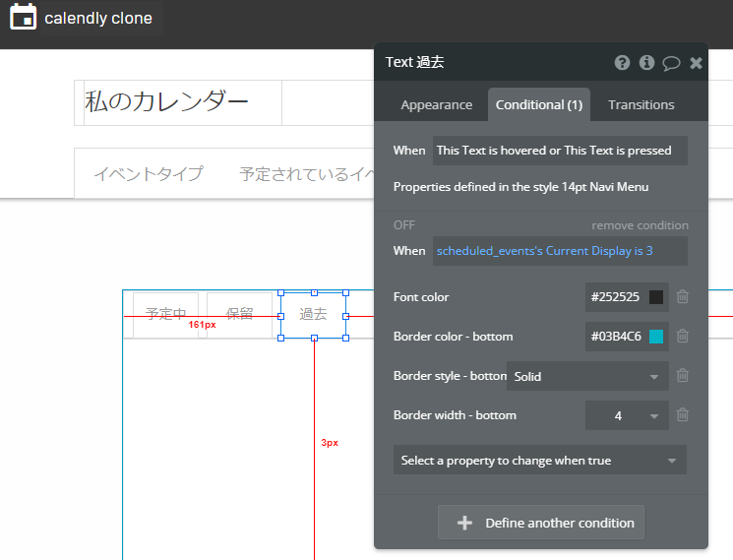Viewport: 733px width, 560px height.
Task: Switch to the Appearance tab
Action: click(436, 104)
